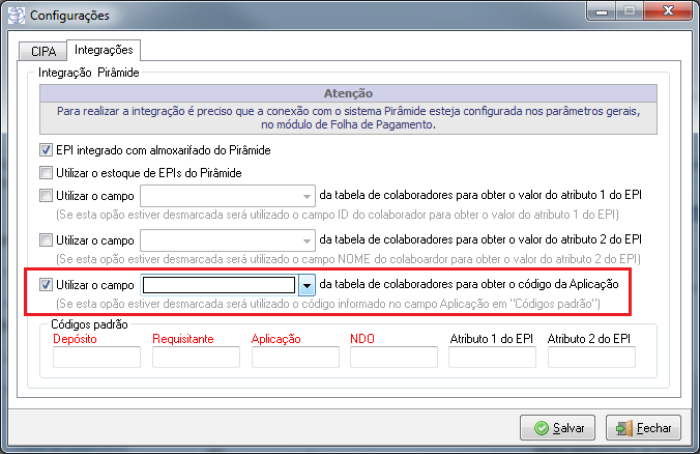Open the Aplicação field dropdown arrow
700x454 pixels.
click(306, 286)
